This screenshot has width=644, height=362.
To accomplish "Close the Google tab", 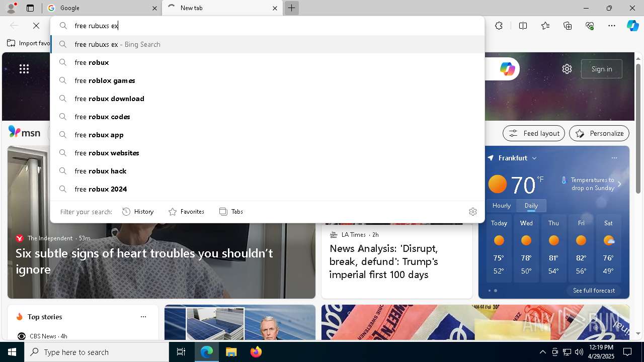I will pyautogui.click(x=154, y=8).
